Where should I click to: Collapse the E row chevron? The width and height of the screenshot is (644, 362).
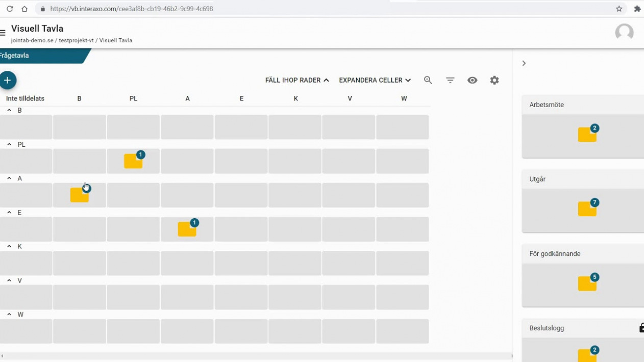pyautogui.click(x=9, y=212)
